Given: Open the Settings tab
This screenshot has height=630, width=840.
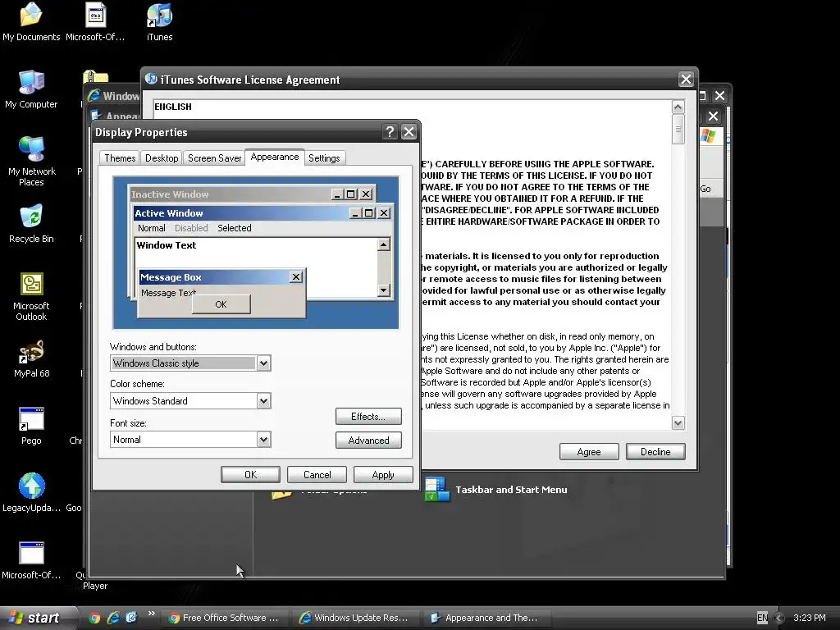Looking at the screenshot, I should click(x=324, y=158).
